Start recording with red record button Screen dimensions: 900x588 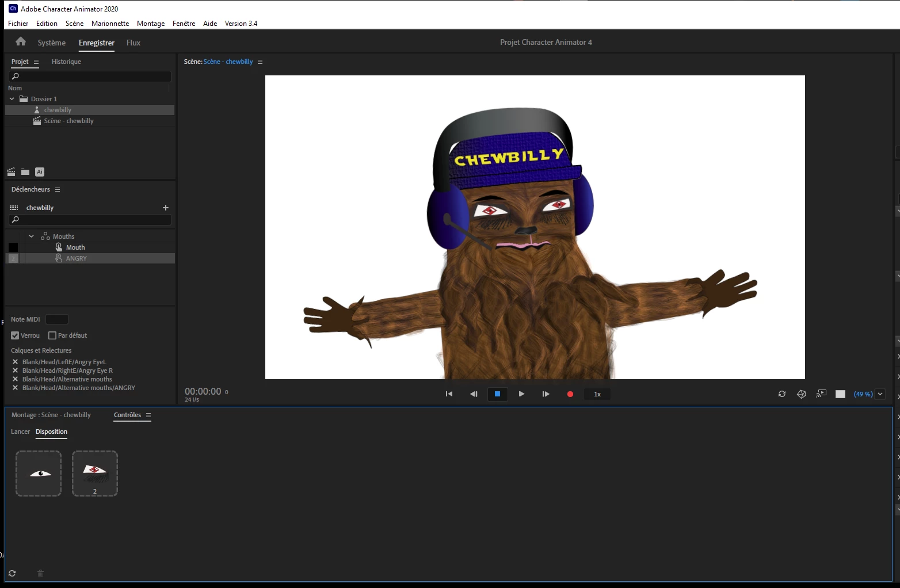(570, 394)
